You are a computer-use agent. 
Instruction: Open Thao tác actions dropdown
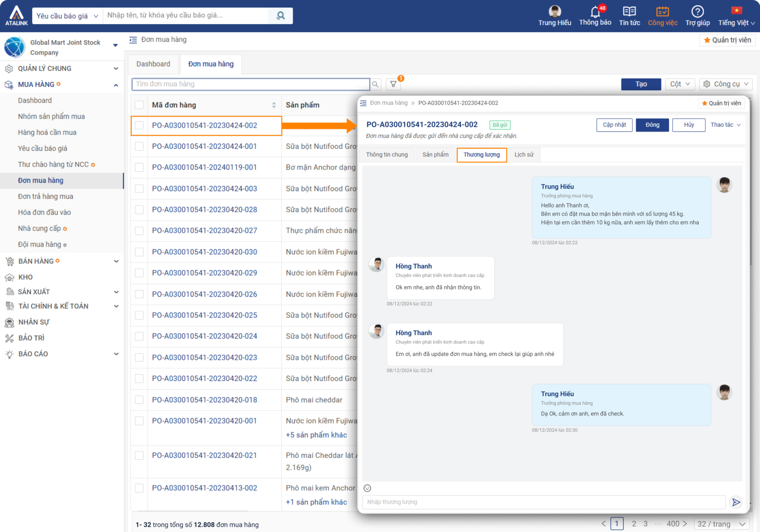click(x=725, y=125)
